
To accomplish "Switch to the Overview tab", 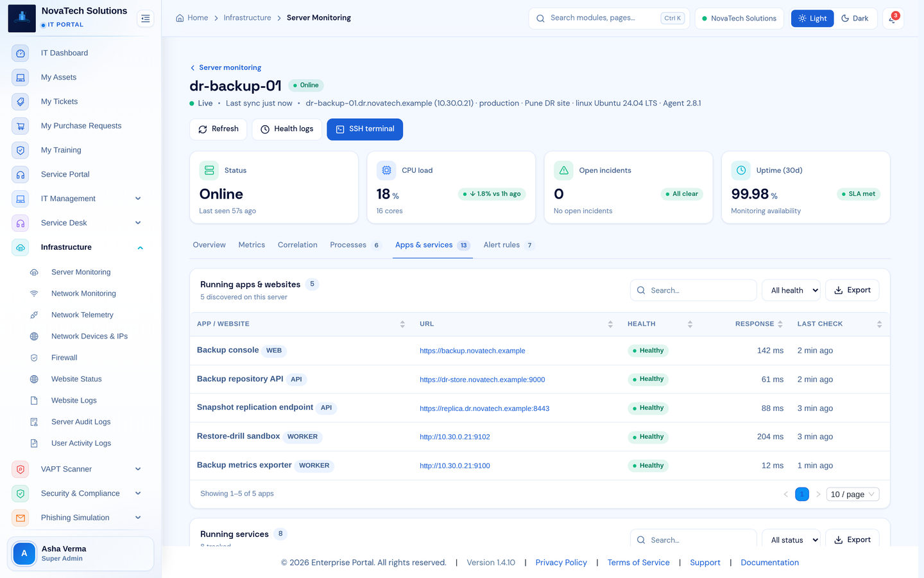I will [209, 245].
